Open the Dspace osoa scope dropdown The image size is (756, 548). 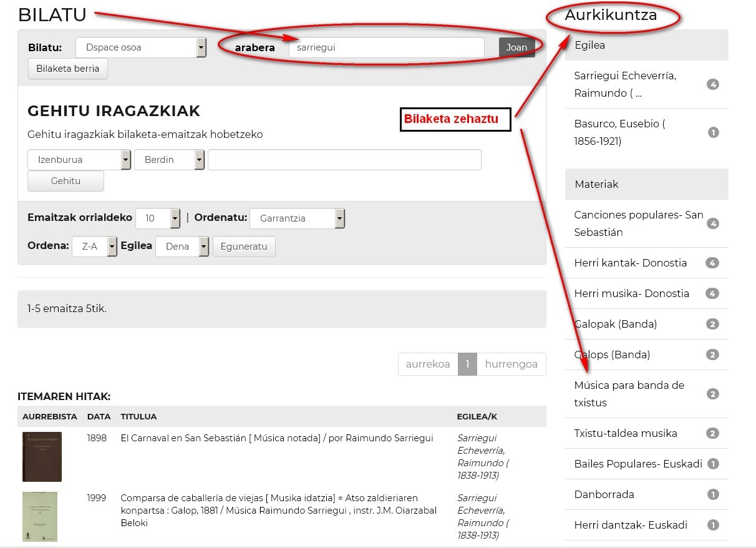click(x=141, y=47)
